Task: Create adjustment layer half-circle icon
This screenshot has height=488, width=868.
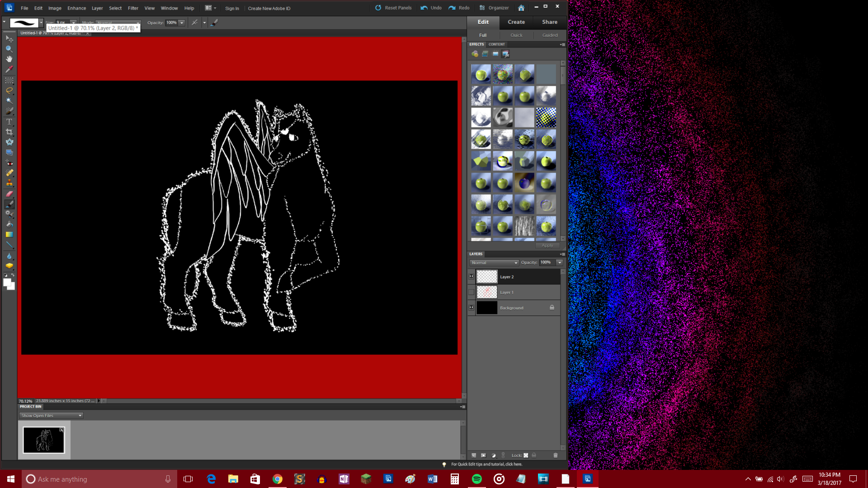Action: click(494, 455)
